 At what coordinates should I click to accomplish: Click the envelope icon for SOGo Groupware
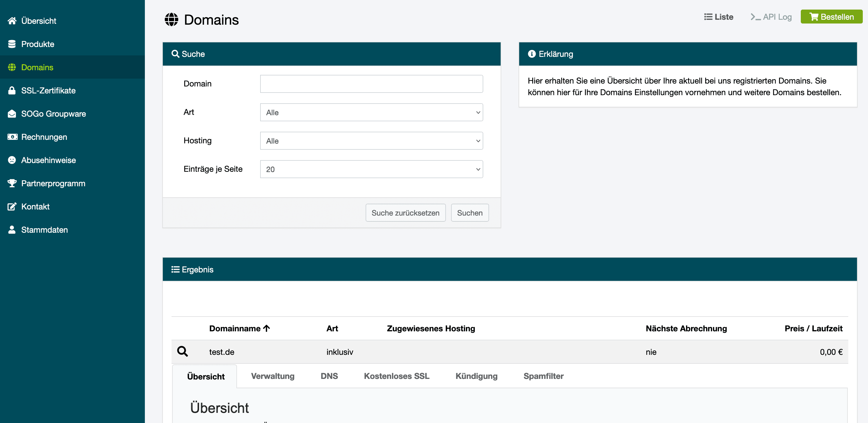12,114
